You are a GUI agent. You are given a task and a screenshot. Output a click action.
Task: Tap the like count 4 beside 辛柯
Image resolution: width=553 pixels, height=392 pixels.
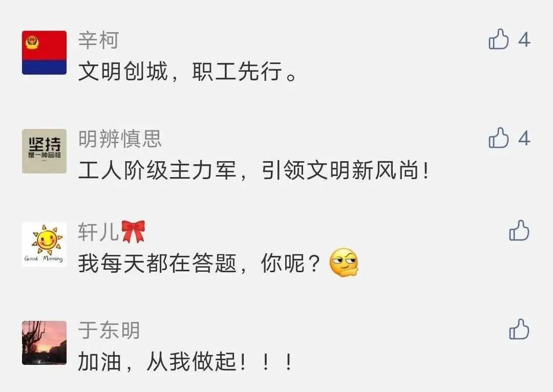tap(524, 39)
